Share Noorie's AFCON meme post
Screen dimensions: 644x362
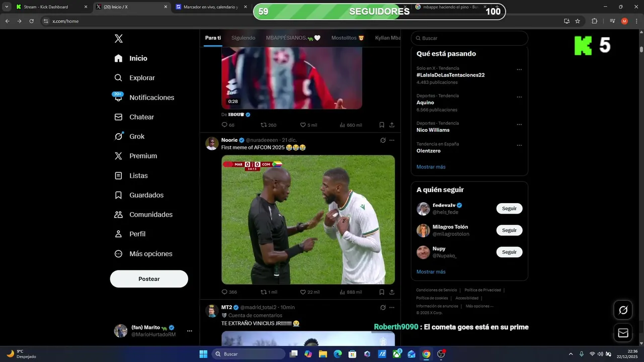pyautogui.click(x=392, y=292)
